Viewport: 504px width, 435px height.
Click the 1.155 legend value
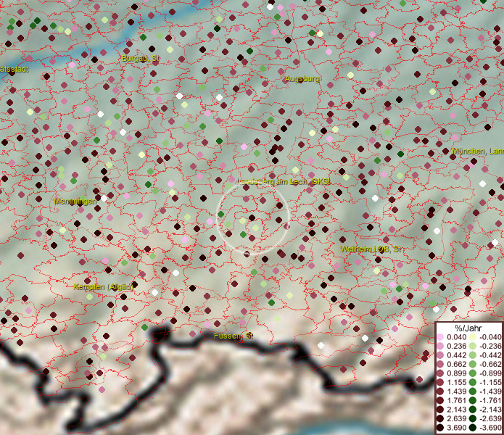456,382
